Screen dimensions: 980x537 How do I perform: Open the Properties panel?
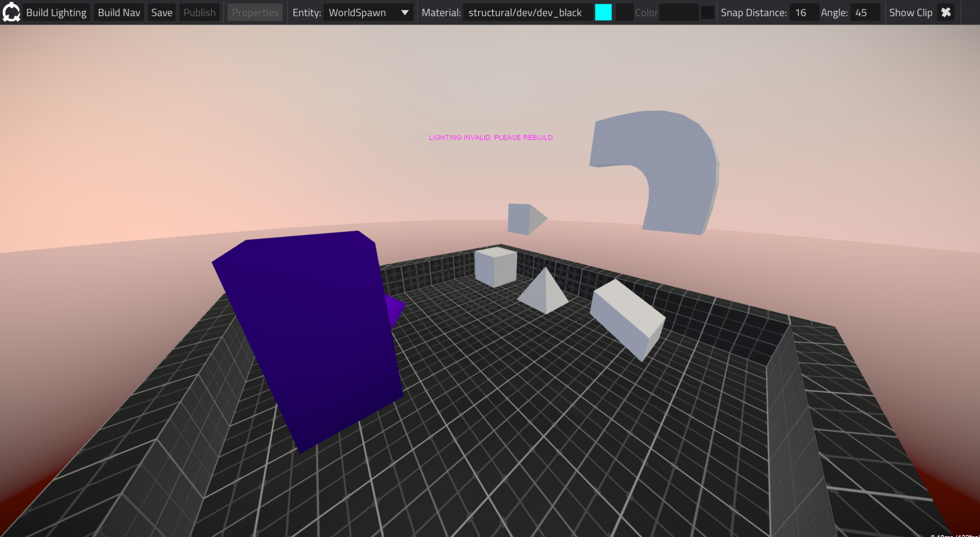tap(255, 13)
